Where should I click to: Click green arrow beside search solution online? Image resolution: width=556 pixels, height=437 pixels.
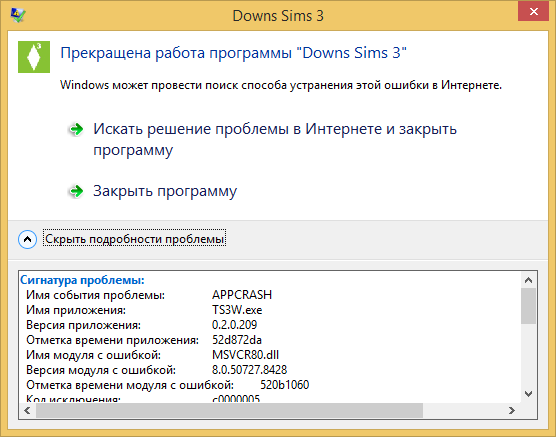pyautogui.click(x=76, y=129)
